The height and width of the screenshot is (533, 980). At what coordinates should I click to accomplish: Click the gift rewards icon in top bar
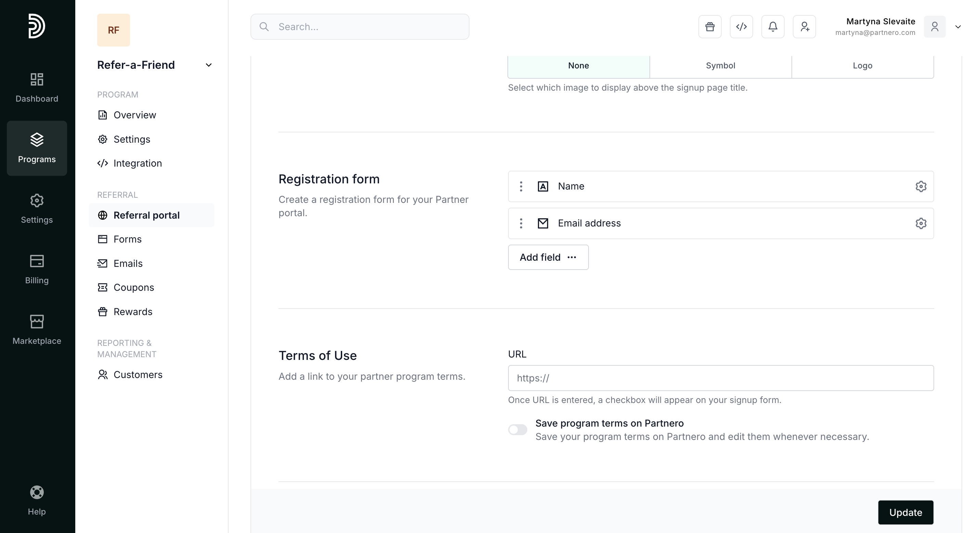[710, 27]
